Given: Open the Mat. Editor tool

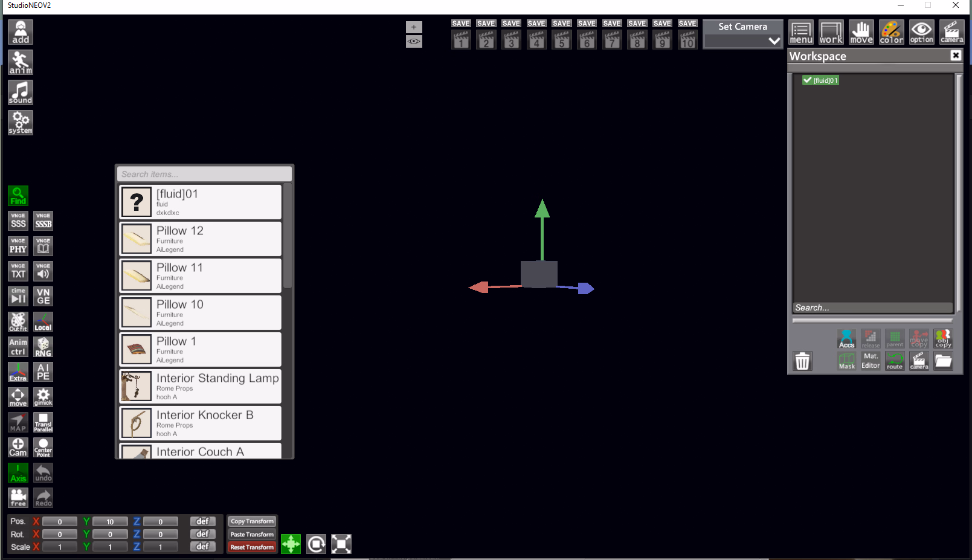Looking at the screenshot, I should (871, 361).
